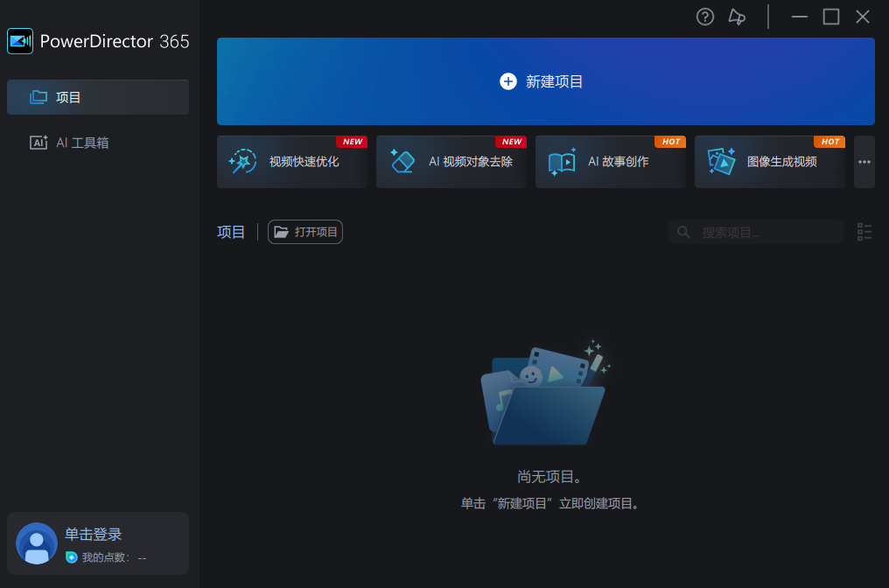Open the Help question mark icon
The image size is (889, 588).
(704, 17)
